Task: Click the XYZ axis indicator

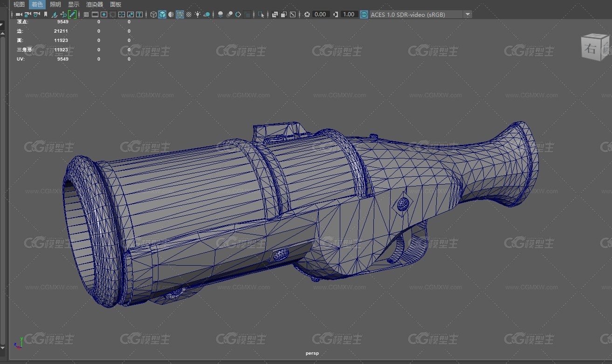Action: point(18,343)
